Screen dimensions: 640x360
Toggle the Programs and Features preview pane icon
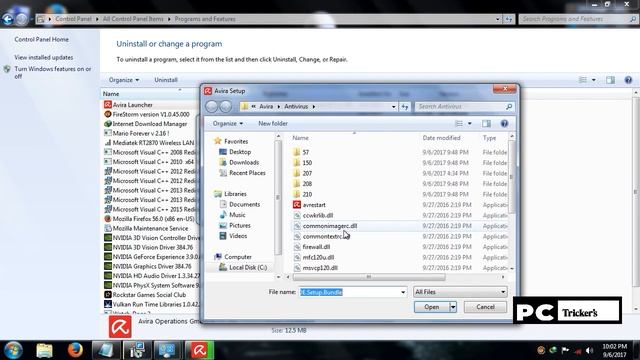(610, 80)
